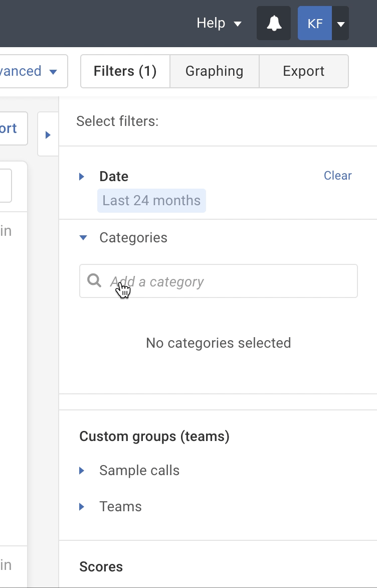Click the KF user avatar
Image resolution: width=377 pixels, height=588 pixels.
point(315,23)
